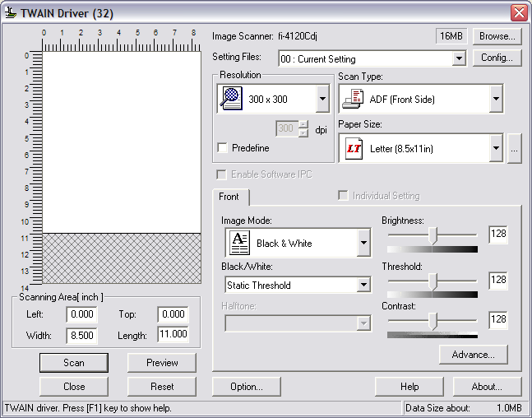Click the Browse... button
This screenshot has width=532, height=418.
coord(497,36)
